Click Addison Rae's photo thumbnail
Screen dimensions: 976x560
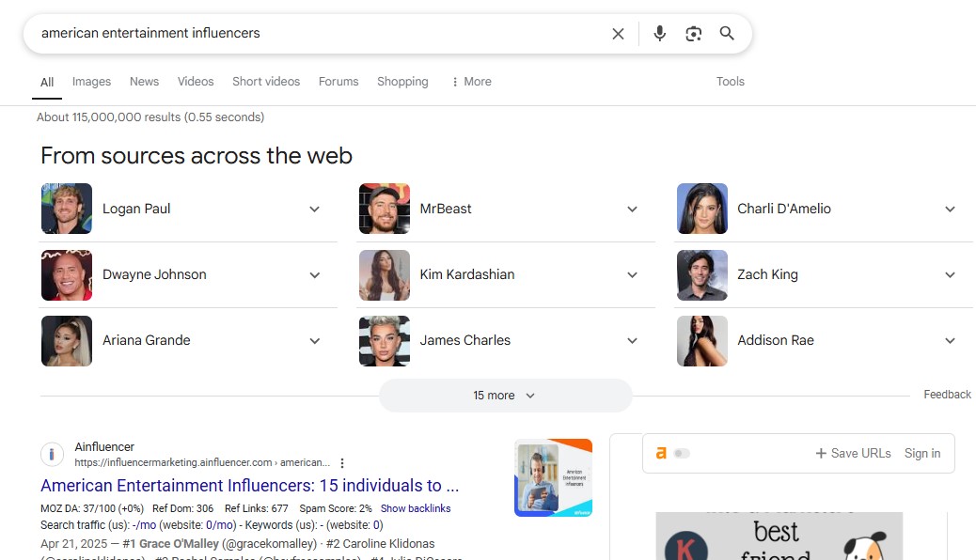(x=702, y=341)
